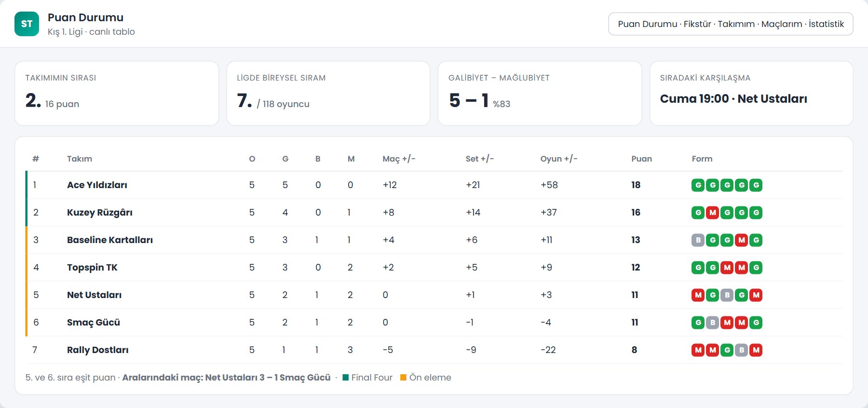Screen dimensions: 868x408
Task: Open the navigation bar with Puan Durumu and Fikstür
Action: tap(731, 24)
